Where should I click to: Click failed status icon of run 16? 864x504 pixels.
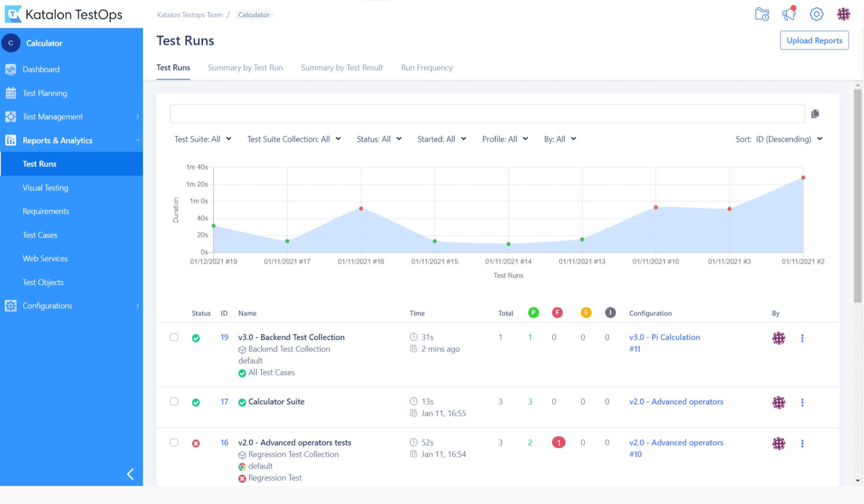[196, 443]
